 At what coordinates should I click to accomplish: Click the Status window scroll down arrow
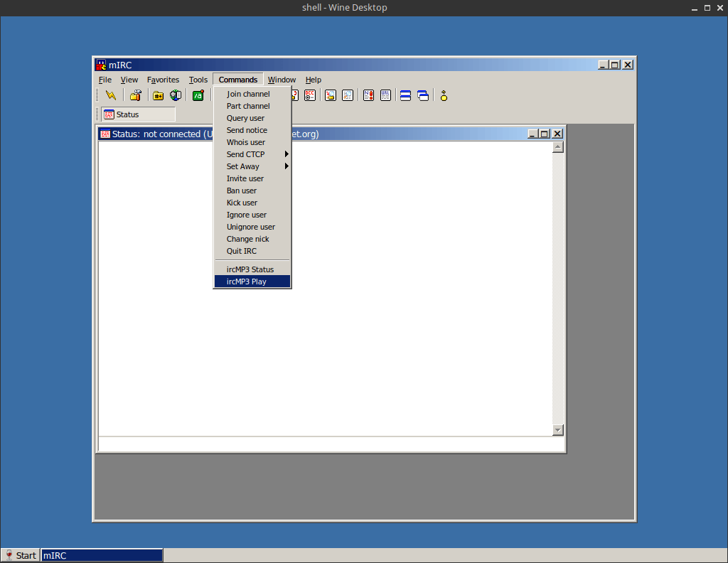(x=557, y=430)
